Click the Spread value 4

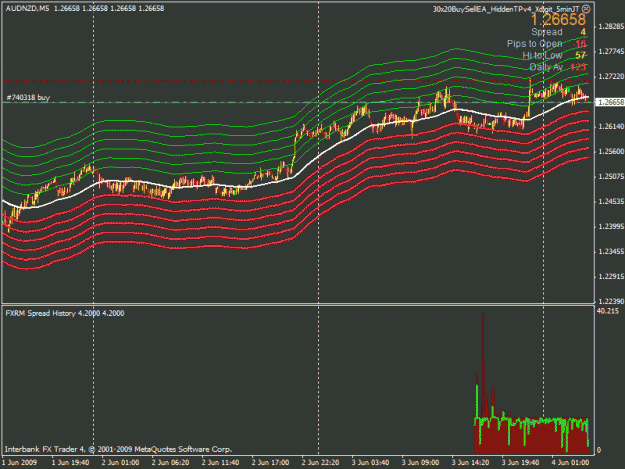point(583,32)
